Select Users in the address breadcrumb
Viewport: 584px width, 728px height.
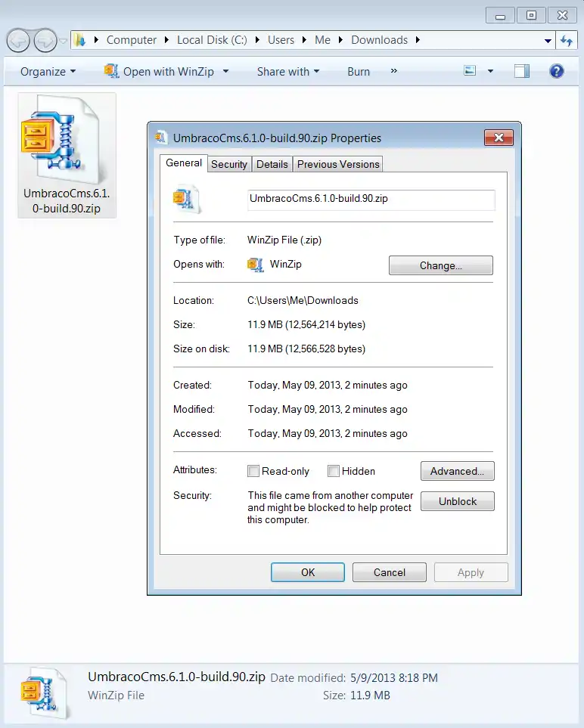[x=281, y=40]
